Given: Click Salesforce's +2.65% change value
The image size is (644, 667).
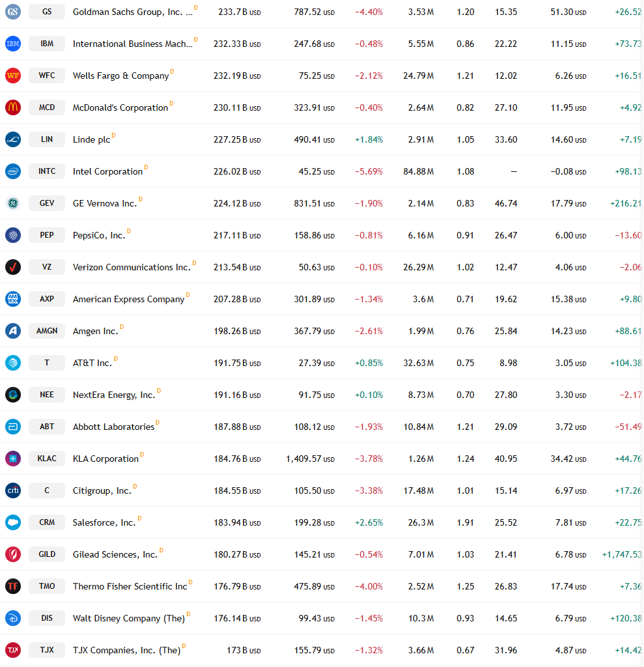Looking at the screenshot, I should click(369, 522).
